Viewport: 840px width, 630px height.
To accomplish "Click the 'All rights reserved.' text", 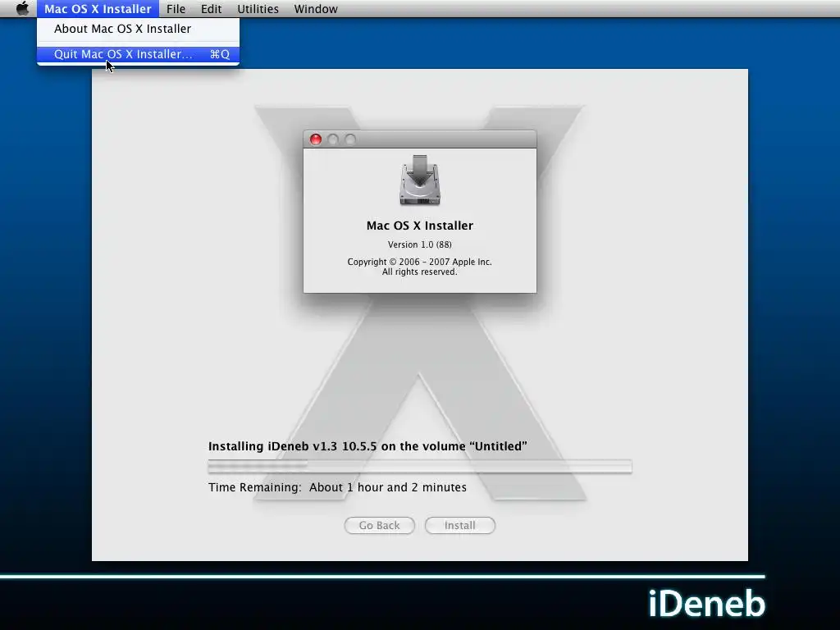I will click(x=419, y=272).
